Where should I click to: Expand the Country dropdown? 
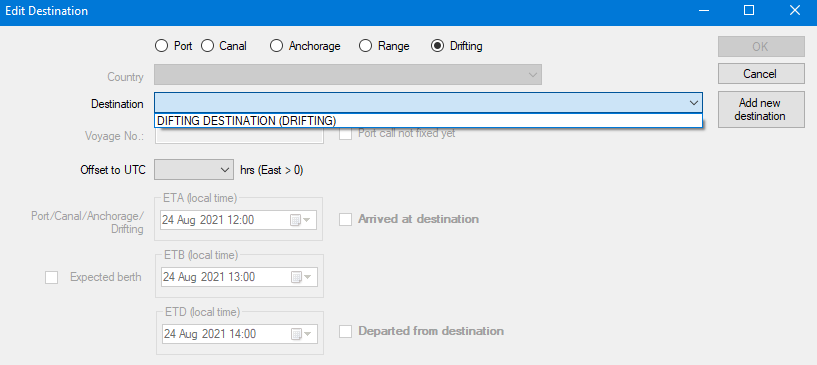tap(533, 75)
